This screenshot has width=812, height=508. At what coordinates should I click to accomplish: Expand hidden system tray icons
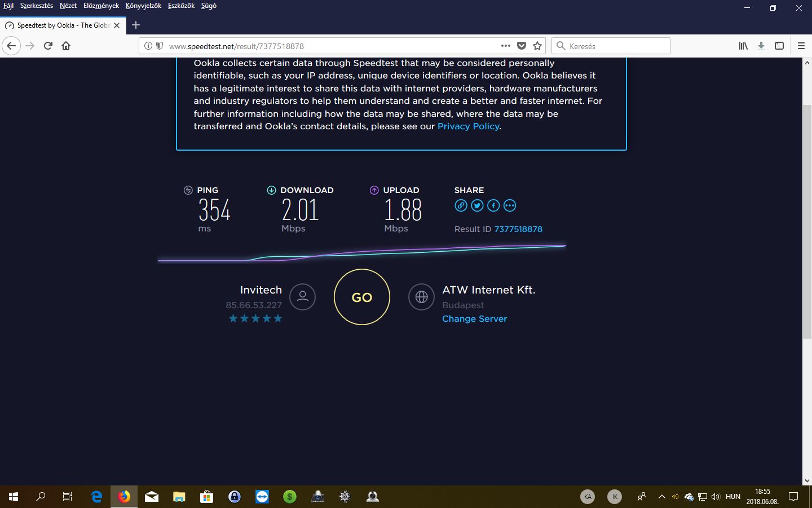[662, 497]
